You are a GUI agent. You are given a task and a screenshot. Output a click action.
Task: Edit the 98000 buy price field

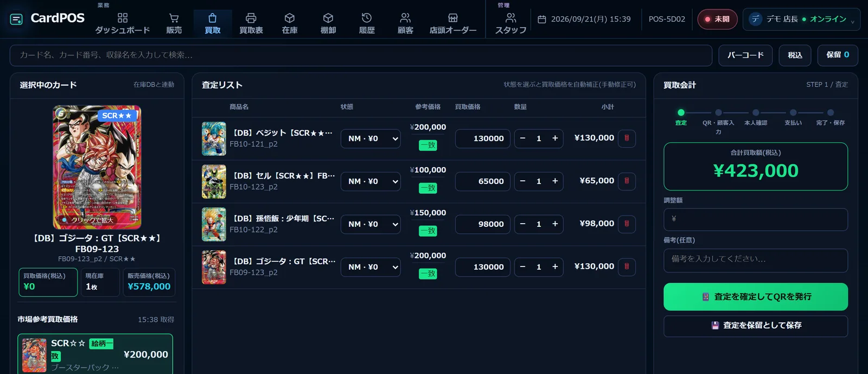(x=483, y=224)
